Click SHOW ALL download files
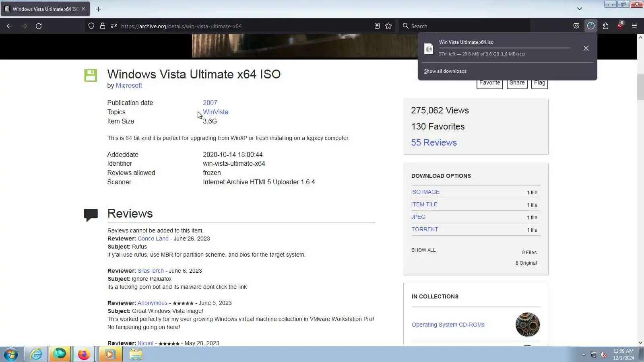Image resolution: width=644 pixels, height=362 pixels. 423,250
